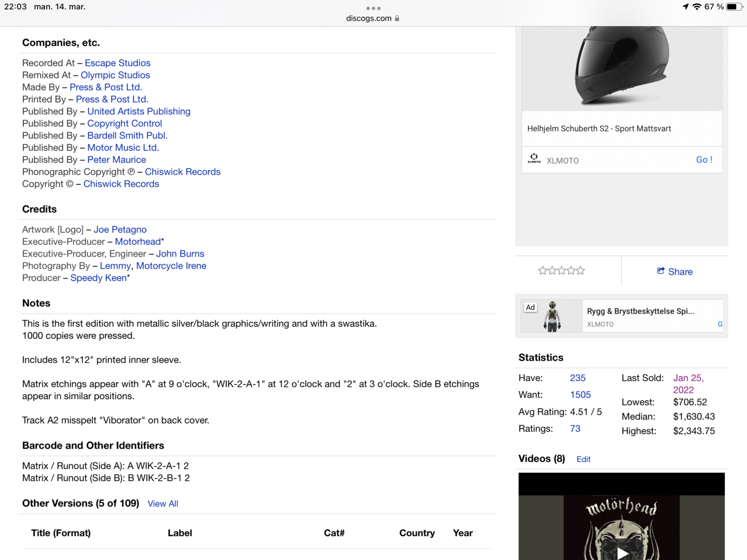
Task: Play the Motörhead video
Action: click(623, 553)
